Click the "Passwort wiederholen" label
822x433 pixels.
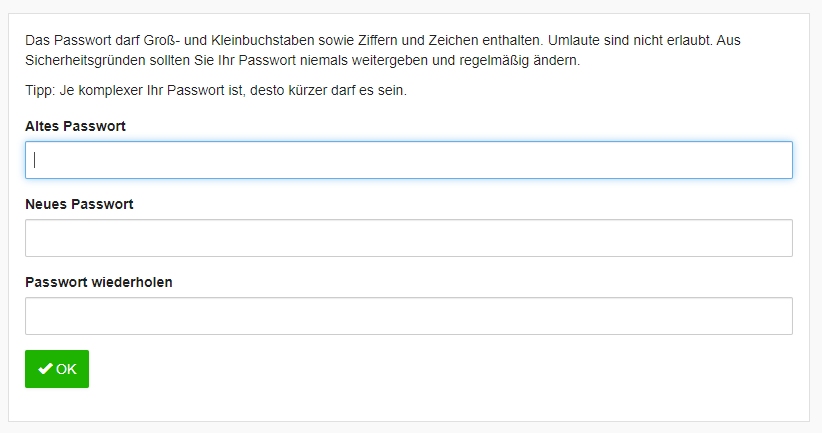[98, 282]
